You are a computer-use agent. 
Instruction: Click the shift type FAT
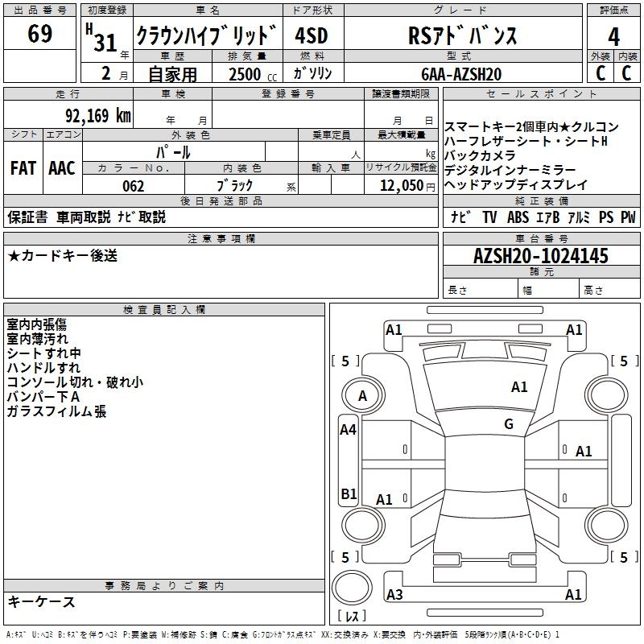click(x=23, y=168)
